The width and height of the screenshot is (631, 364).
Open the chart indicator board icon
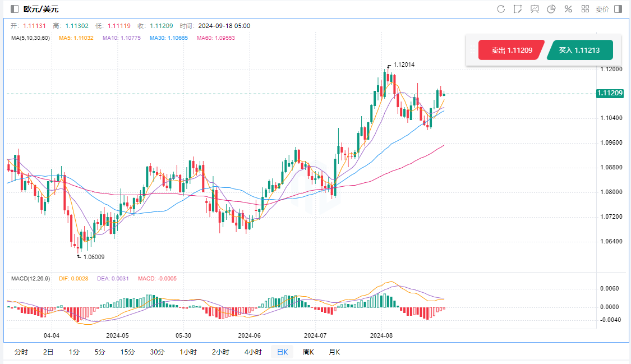coord(535,9)
